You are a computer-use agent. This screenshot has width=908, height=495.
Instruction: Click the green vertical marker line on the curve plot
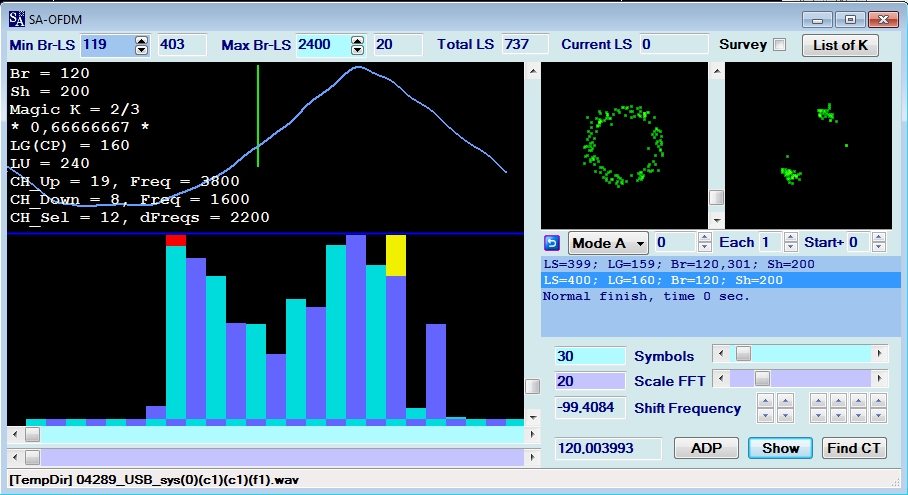pos(258,116)
